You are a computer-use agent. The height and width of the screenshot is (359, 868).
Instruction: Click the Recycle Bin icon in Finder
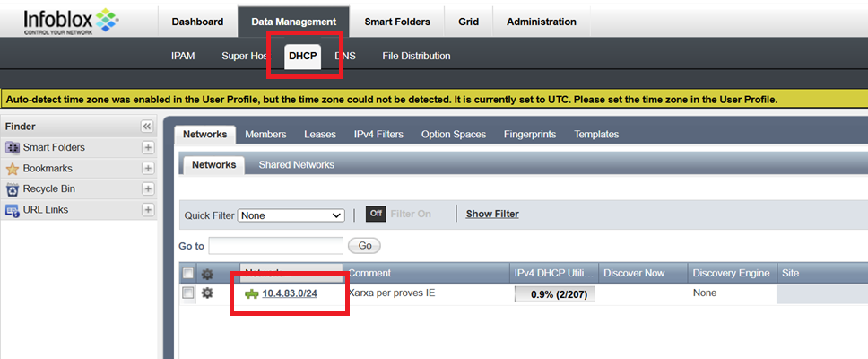click(13, 189)
